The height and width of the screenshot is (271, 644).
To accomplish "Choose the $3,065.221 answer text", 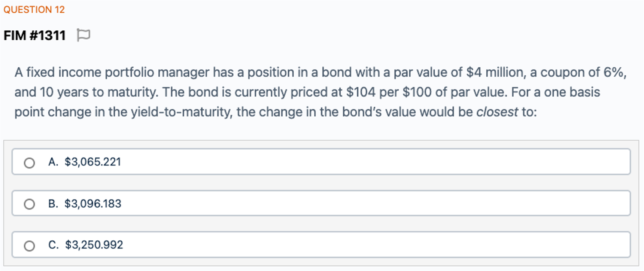I will (92, 162).
